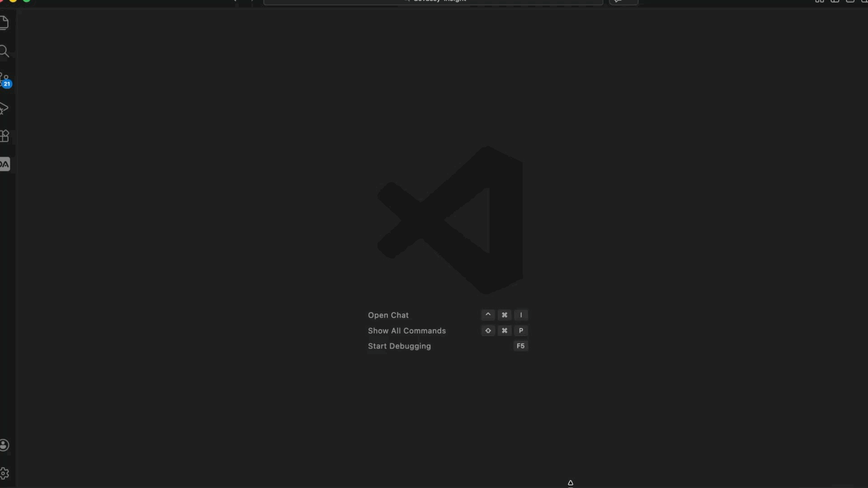Open the Accounts menu in the activity bar
Screen dimensions: 868x488
point(5,445)
